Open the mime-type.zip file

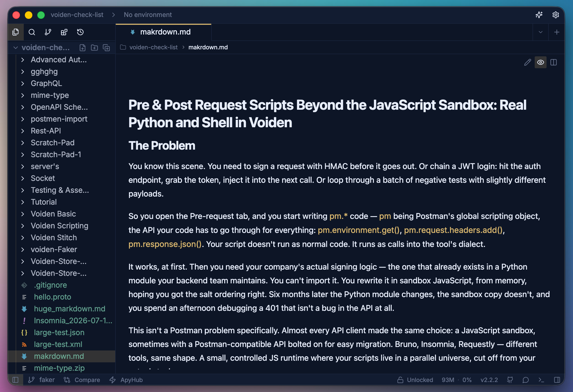click(x=62, y=368)
